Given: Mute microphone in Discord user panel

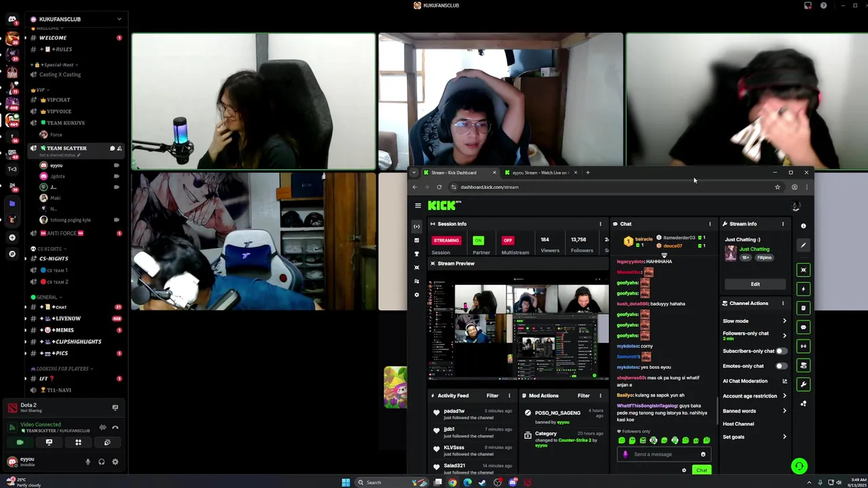Looking at the screenshot, I should click(x=87, y=462).
